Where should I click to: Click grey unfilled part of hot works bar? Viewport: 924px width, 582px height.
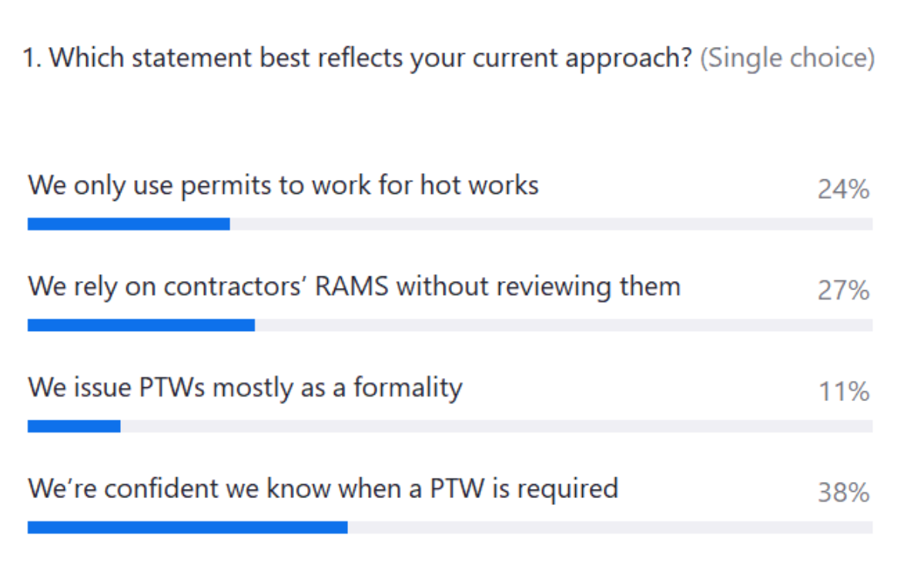tap(551, 224)
